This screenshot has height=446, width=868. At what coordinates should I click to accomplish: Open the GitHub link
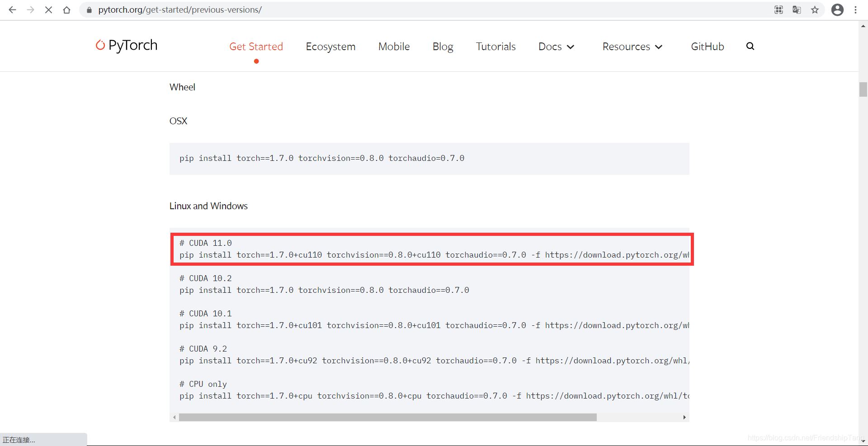click(707, 47)
